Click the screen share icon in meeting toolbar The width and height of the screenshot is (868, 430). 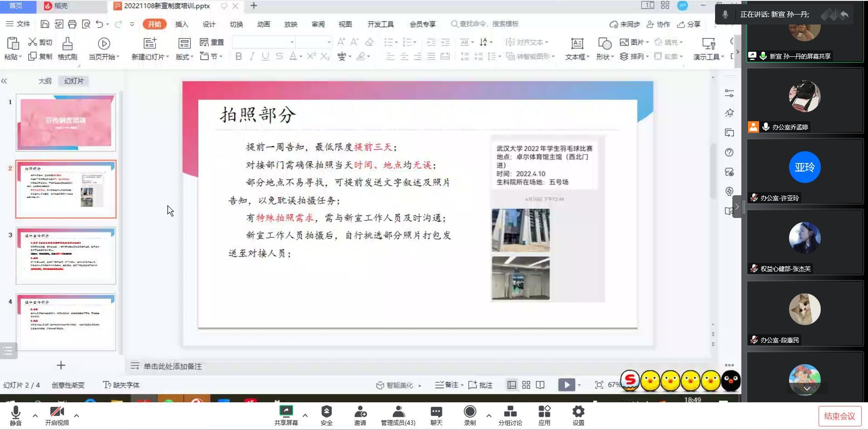286,412
